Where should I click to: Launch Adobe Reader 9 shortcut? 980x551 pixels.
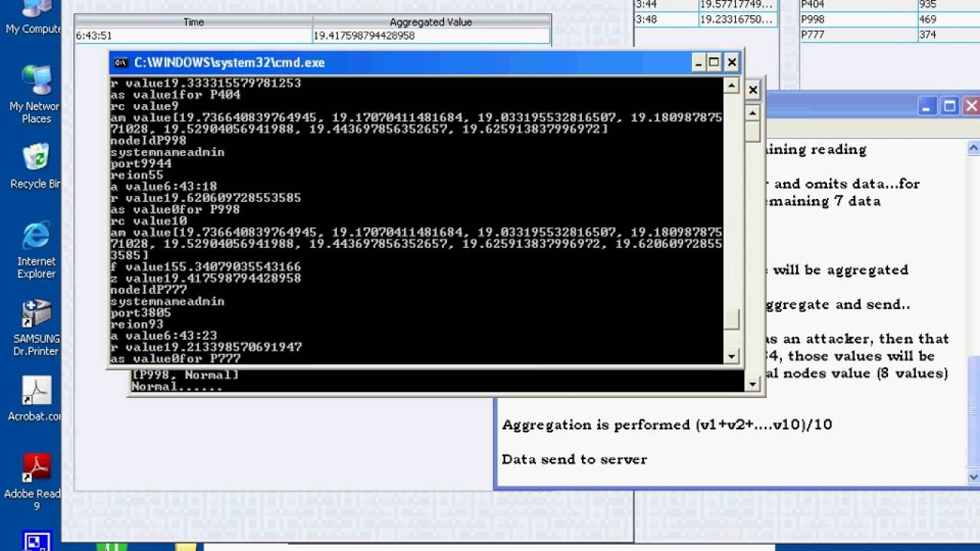(x=35, y=482)
